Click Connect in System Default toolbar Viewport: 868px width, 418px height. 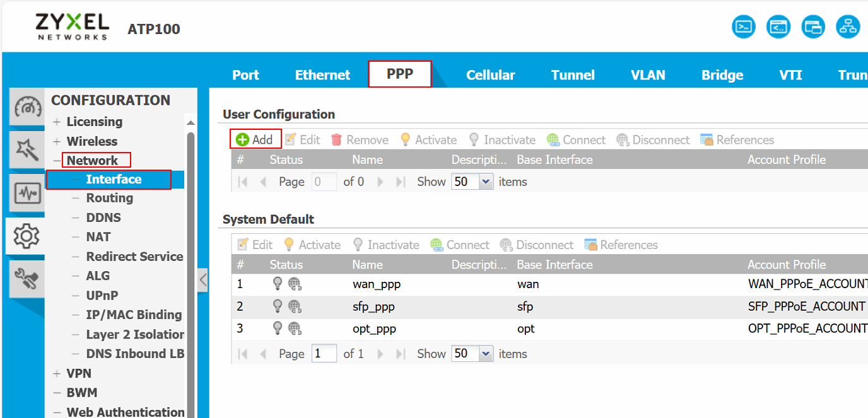pyautogui.click(x=466, y=245)
